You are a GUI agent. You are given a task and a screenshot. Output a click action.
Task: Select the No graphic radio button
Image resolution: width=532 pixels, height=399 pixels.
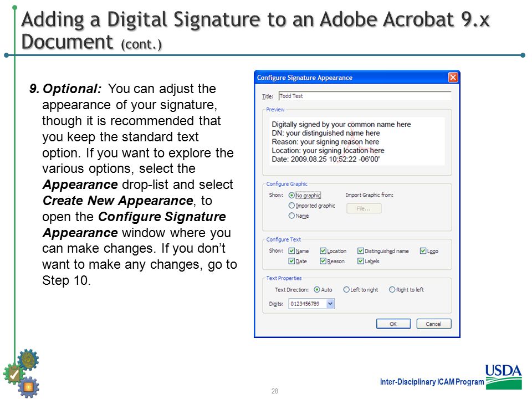(291, 196)
